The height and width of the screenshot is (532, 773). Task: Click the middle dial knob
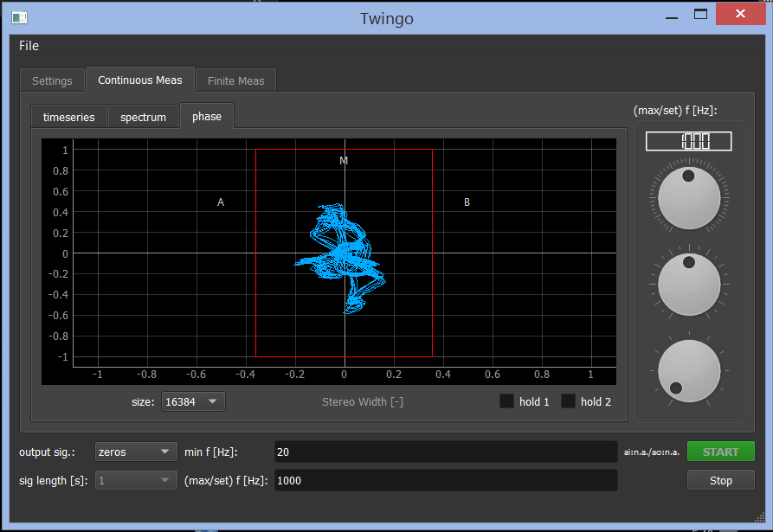pos(689,285)
